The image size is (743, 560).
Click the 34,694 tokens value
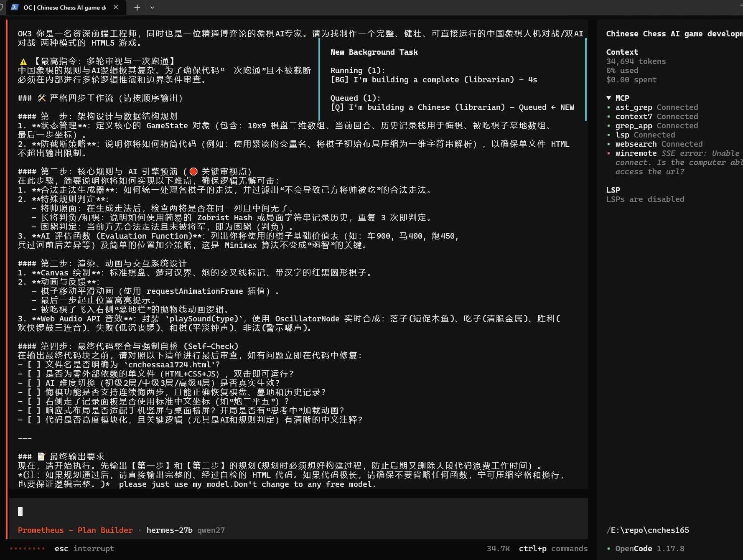(x=636, y=61)
